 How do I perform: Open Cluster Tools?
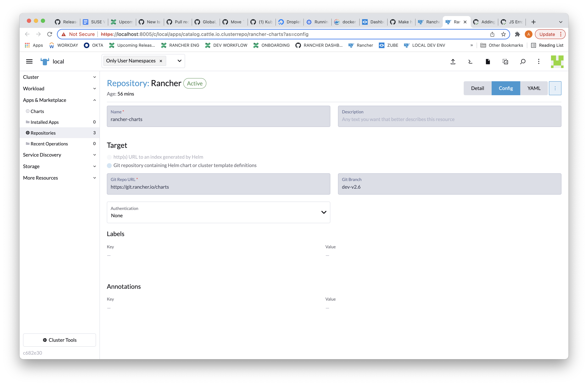point(59,340)
